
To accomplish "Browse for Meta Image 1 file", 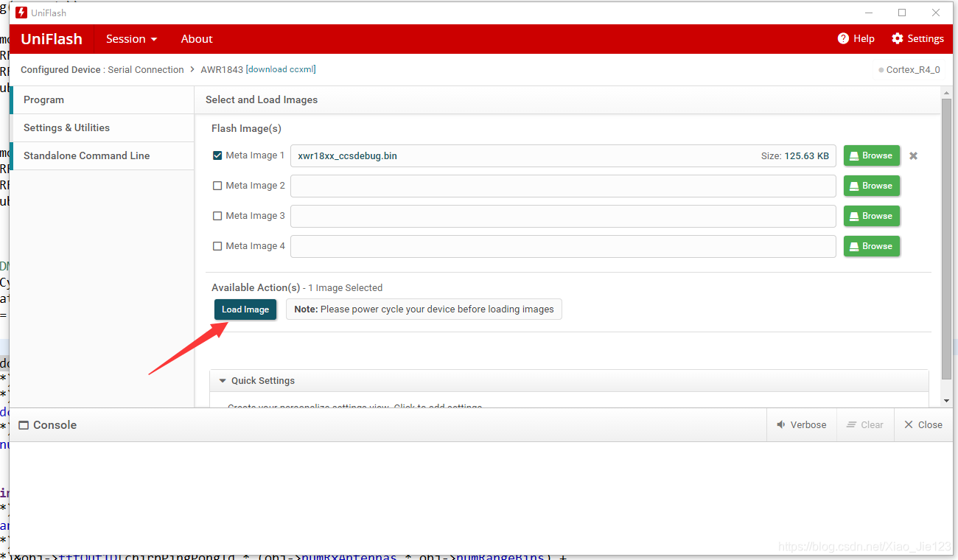I will pos(872,155).
